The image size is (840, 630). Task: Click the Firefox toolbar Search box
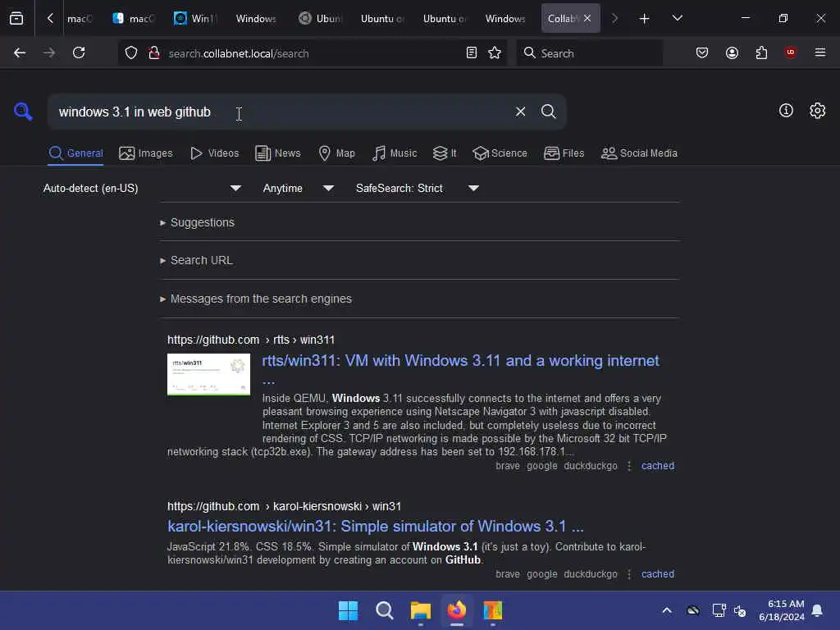pos(589,53)
